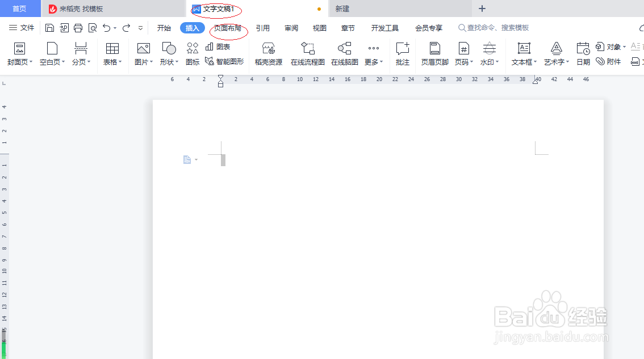Insert an icon via the 图标 tool

[x=191, y=54]
